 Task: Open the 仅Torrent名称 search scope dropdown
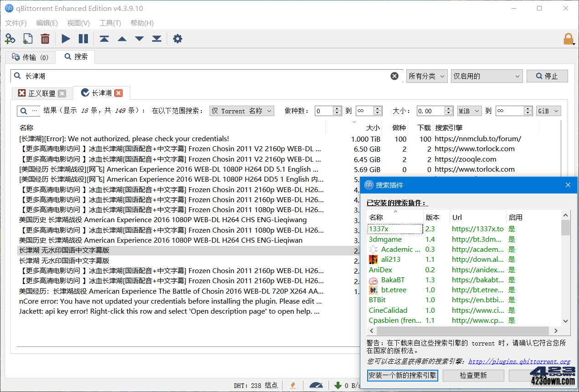tap(241, 110)
